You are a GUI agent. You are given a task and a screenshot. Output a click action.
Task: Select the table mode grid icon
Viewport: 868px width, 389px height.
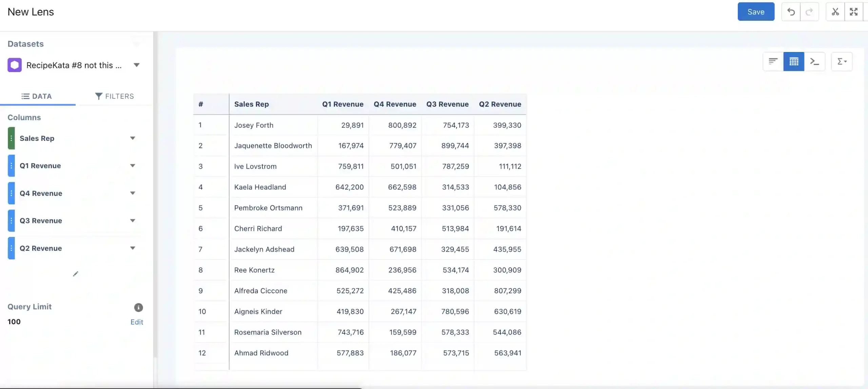click(794, 61)
